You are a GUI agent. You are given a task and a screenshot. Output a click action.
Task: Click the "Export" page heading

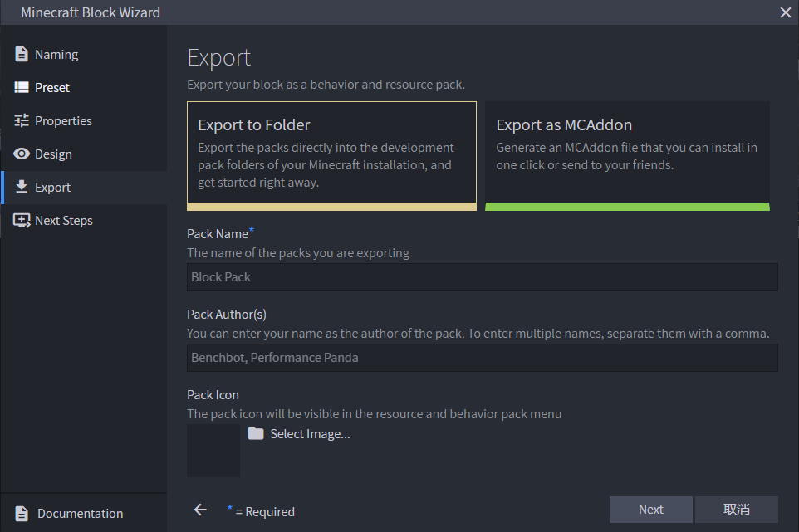point(218,58)
